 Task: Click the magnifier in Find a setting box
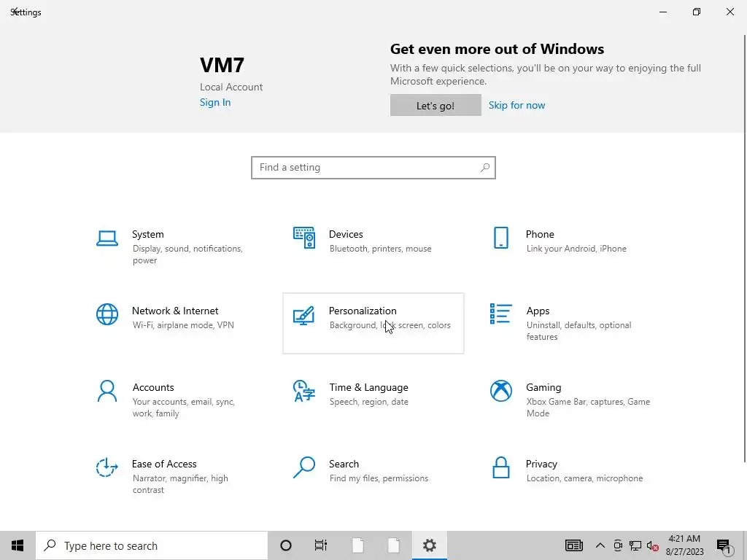pos(485,168)
